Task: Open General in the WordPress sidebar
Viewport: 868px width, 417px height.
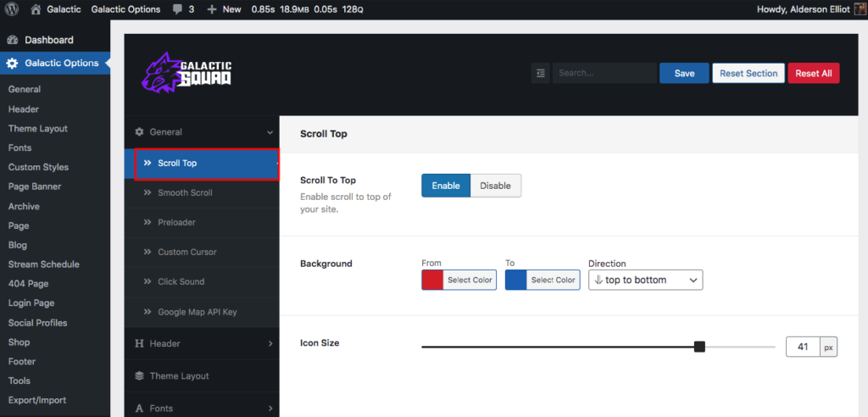Action: coord(25,89)
